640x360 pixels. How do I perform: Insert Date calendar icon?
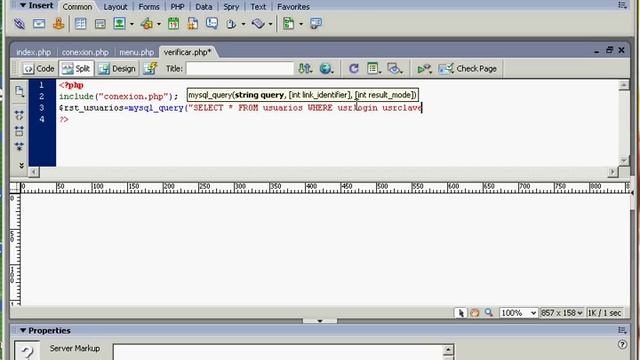[173, 24]
